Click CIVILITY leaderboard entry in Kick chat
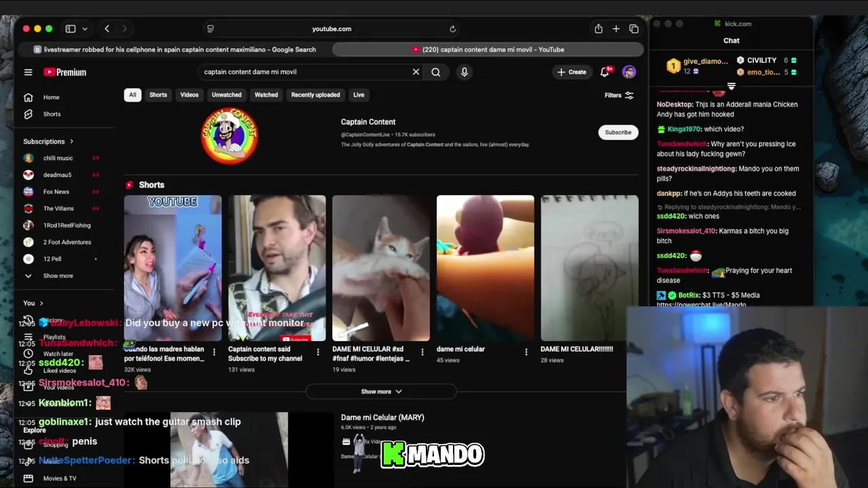 [x=767, y=60]
